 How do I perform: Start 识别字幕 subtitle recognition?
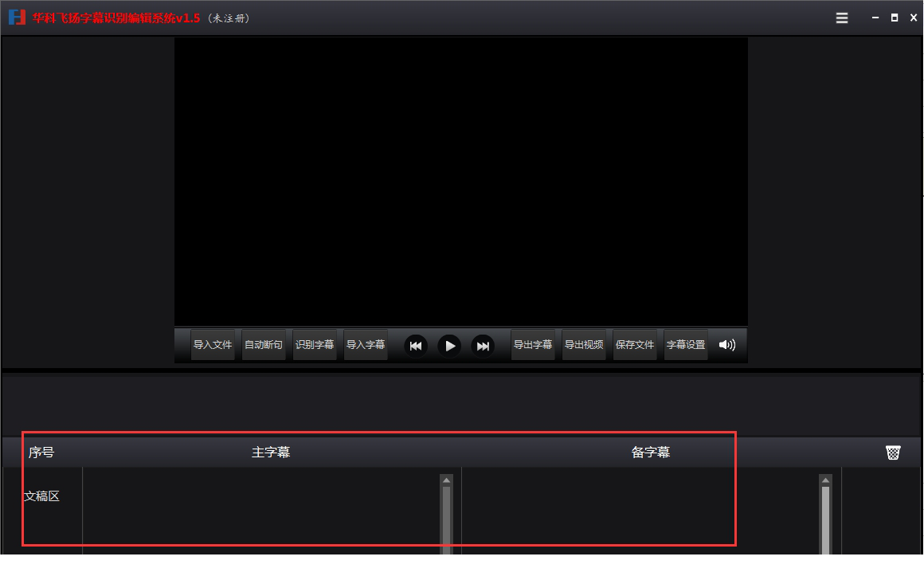[315, 344]
